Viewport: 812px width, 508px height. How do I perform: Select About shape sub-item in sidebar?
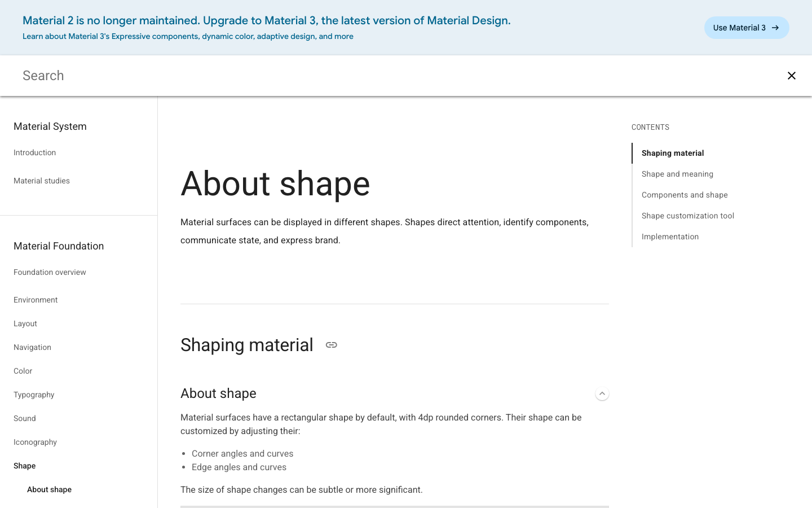pyautogui.click(x=49, y=489)
